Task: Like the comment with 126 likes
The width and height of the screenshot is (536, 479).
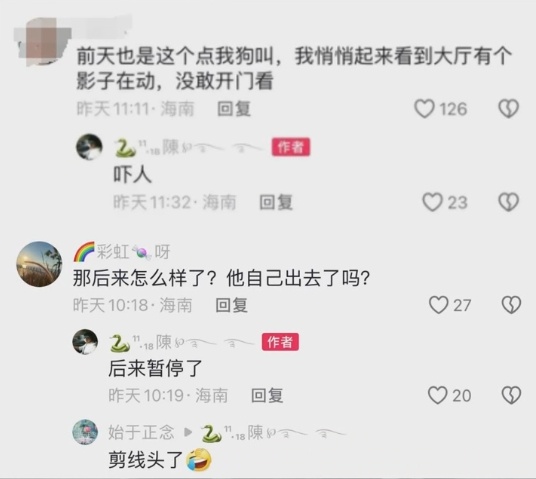Action: point(424,109)
